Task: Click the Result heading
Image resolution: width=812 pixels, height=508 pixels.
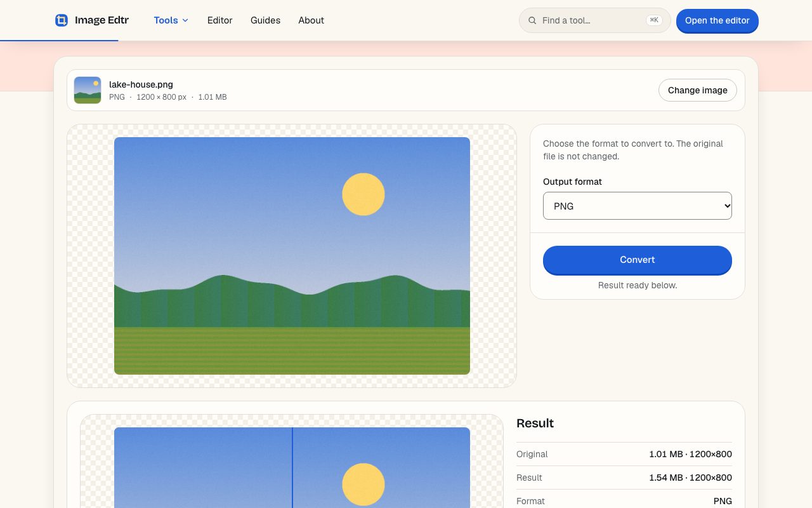Action: [535, 424]
